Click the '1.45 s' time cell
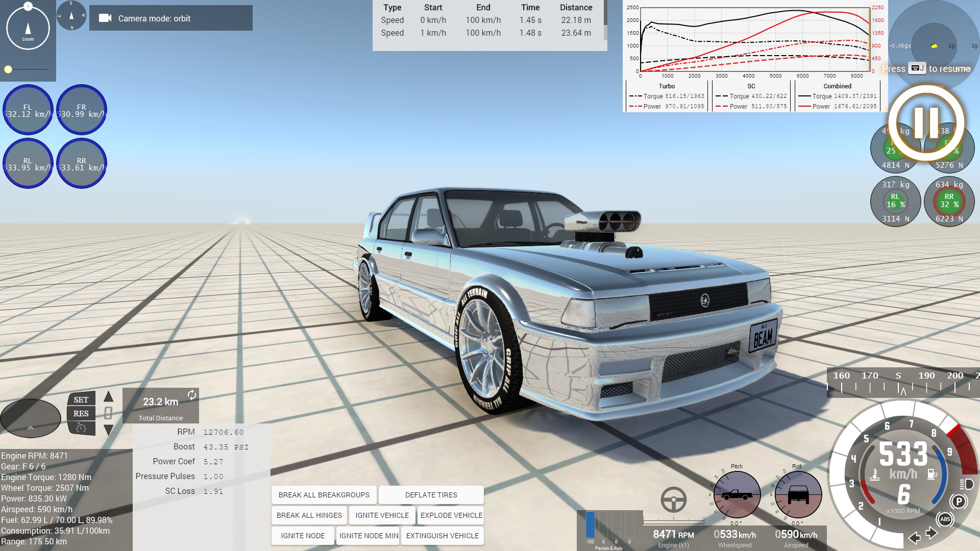Viewport: 980px width, 551px height. pyautogui.click(x=530, y=20)
